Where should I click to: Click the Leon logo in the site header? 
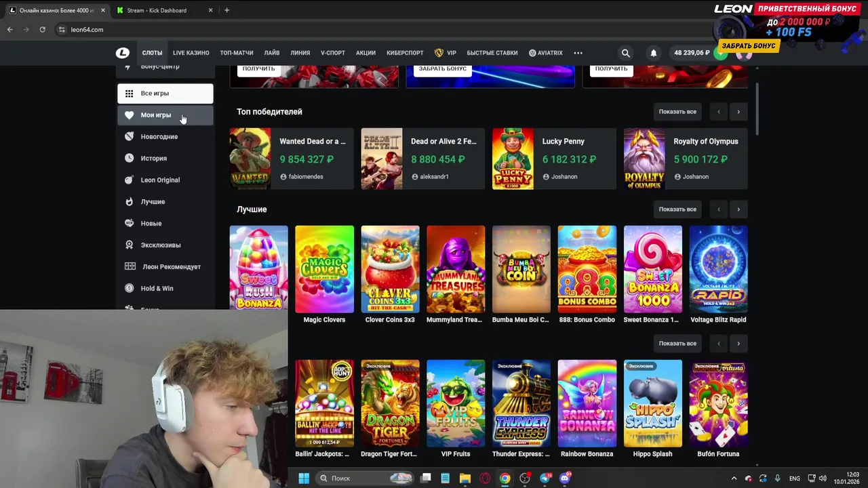[x=123, y=53]
